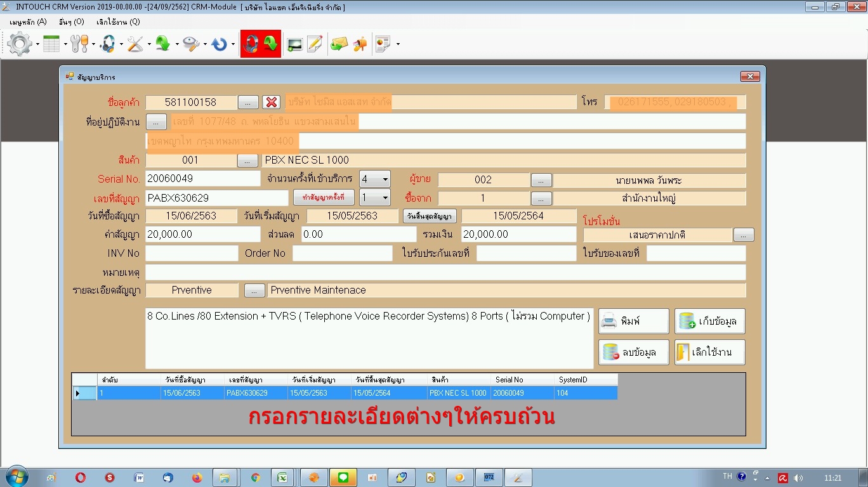The width and height of the screenshot is (868, 487).
Task: Click the envelope mail toolbar icon
Action: tap(339, 44)
